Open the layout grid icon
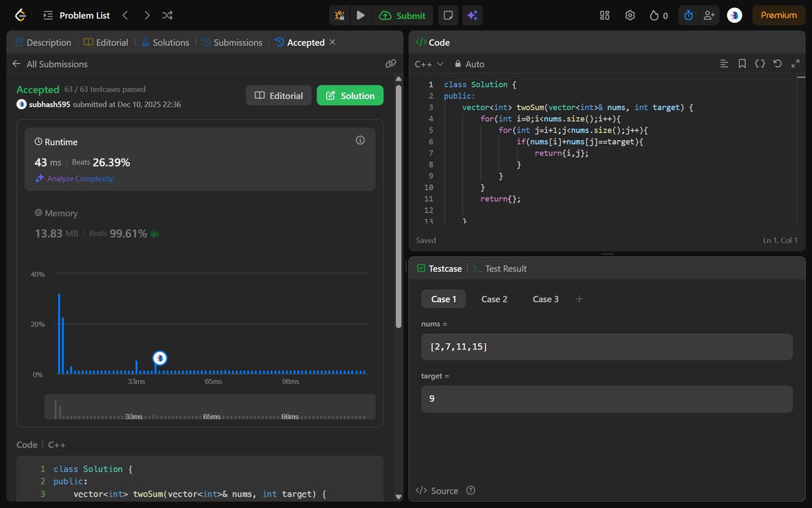Viewport: 812px width, 508px height. click(x=605, y=15)
